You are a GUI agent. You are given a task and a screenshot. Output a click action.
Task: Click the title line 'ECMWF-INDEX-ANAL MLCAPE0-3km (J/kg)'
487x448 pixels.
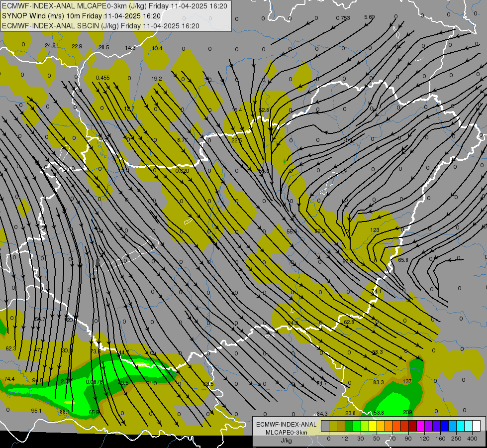coord(75,6)
